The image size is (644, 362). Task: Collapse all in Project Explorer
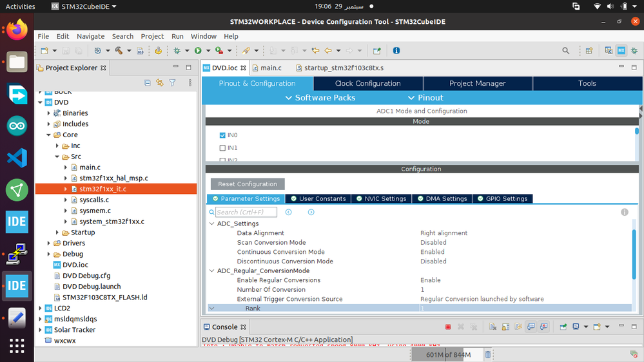[148, 83]
